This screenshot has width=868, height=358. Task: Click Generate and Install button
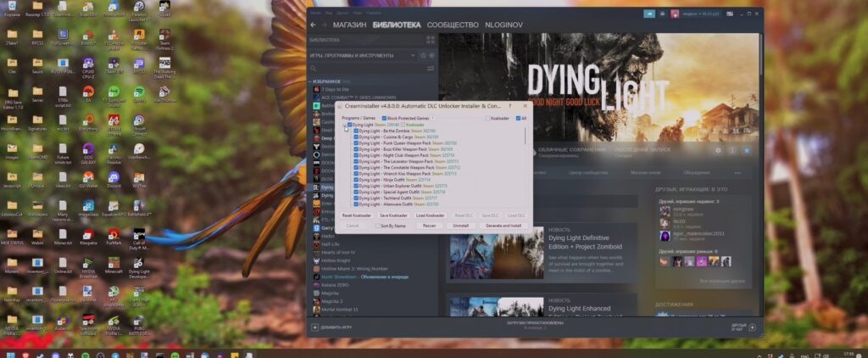(504, 227)
